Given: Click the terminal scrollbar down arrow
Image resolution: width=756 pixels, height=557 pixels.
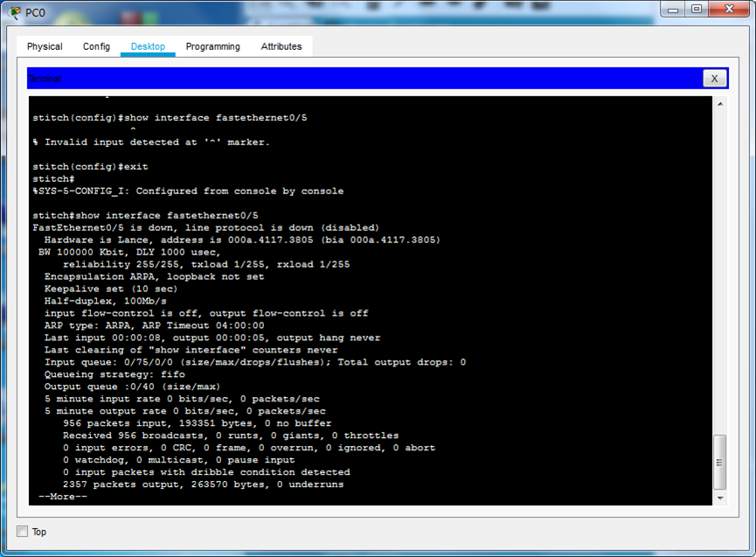Looking at the screenshot, I should coord(720,498).
